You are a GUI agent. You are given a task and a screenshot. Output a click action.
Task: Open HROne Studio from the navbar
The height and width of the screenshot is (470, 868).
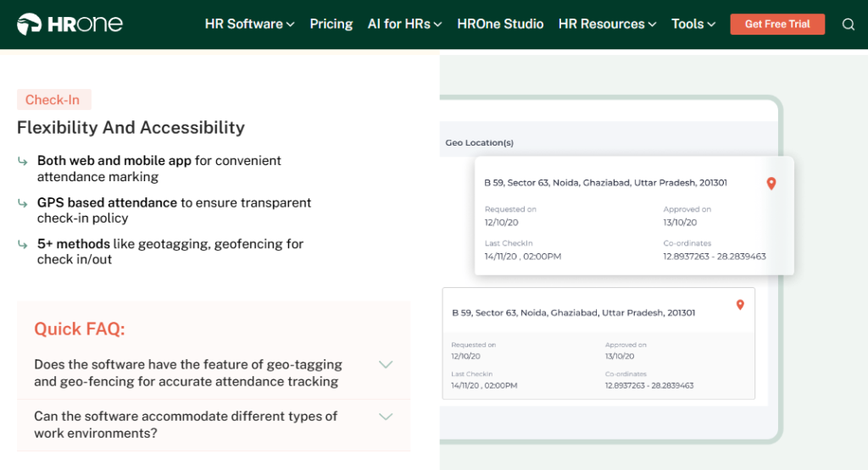(x=500, y=25)
